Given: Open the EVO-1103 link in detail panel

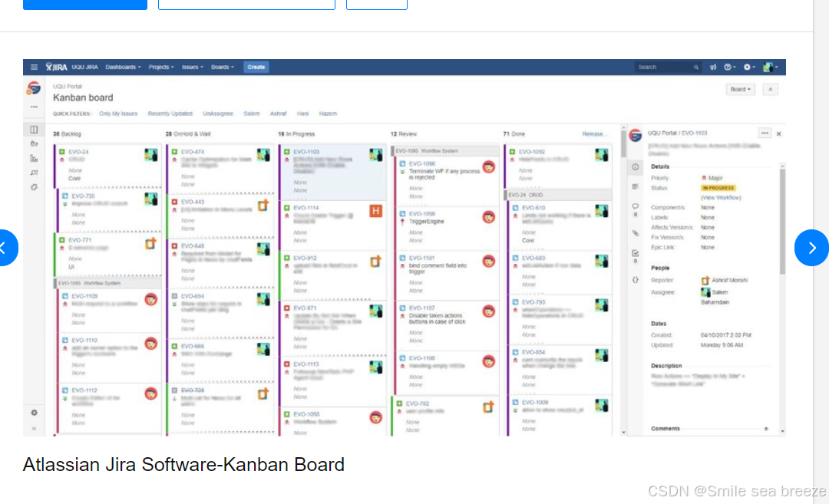Looking at the screenshot, I should coord(694,133).
